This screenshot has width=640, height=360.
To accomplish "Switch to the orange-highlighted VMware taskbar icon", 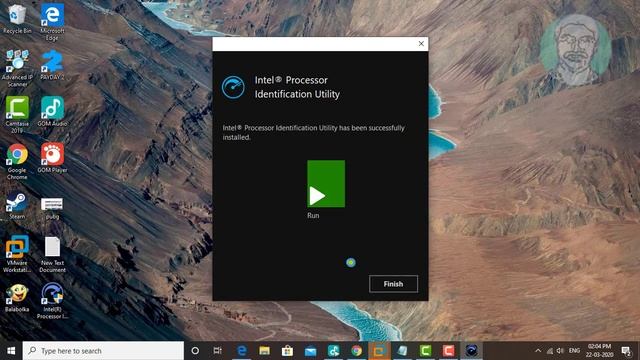I will [x=379, y=351].
